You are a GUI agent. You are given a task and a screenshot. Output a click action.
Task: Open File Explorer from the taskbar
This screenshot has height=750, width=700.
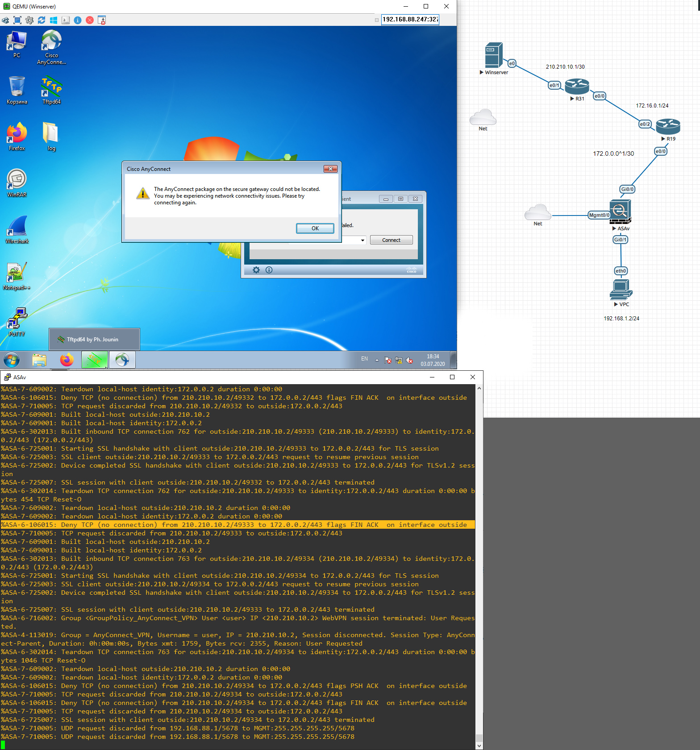(x=39, y=360)
